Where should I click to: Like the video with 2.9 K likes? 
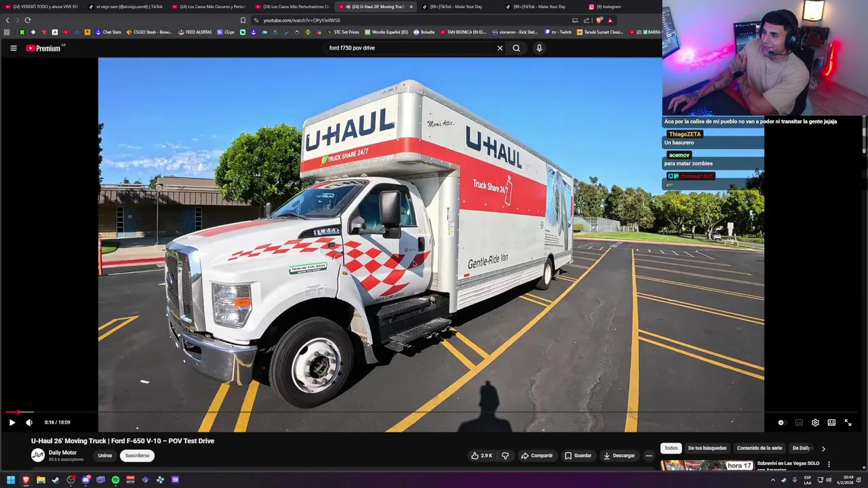pos(481,455)
